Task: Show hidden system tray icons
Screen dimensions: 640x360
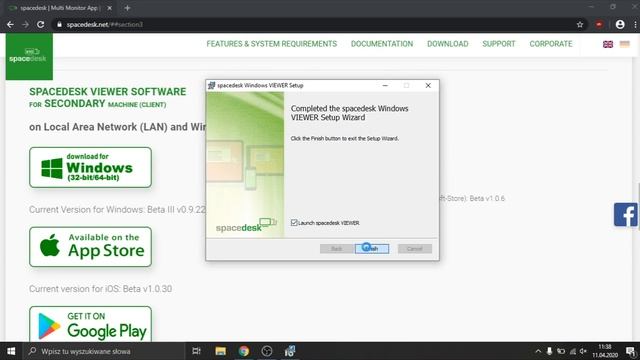Action: click(538, 351)
